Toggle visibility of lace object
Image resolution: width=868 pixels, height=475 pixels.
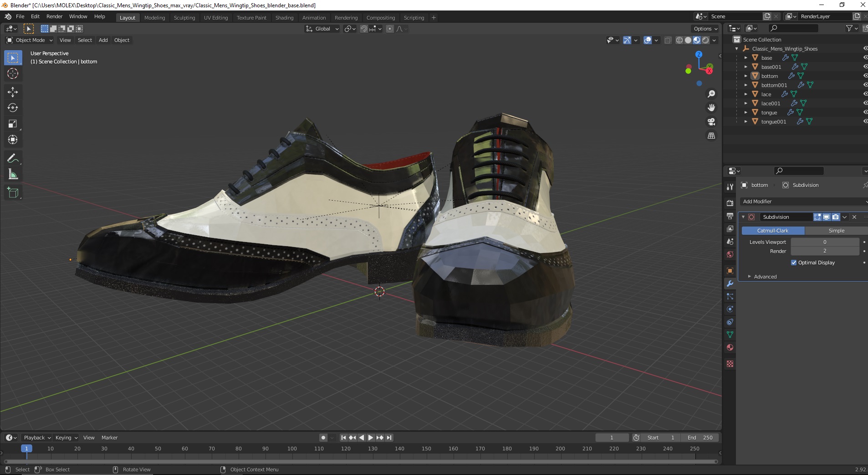865,94
